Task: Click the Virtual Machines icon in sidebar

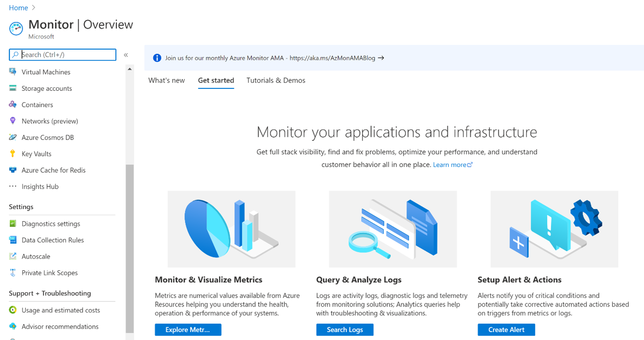Action: tap(13, 72)
